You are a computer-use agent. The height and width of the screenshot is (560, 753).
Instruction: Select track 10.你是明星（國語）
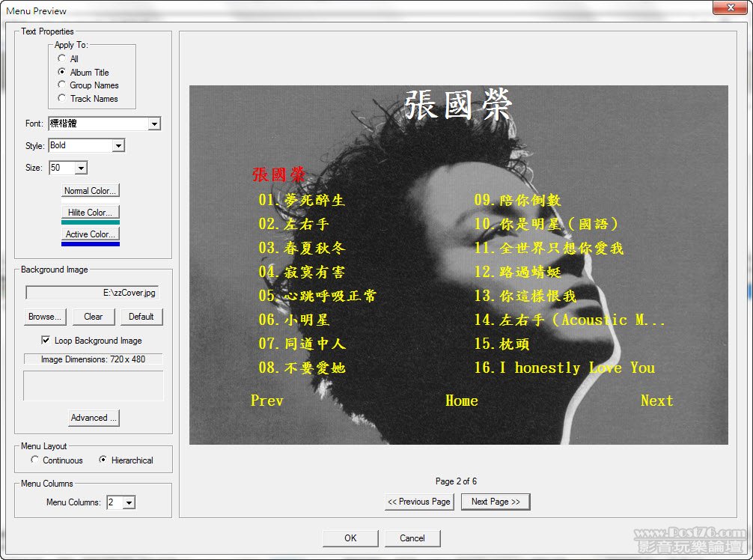[x=546, y=224]
